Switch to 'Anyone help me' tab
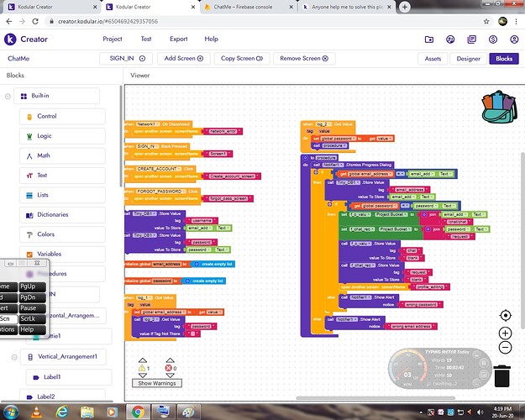 click(347, 7)
